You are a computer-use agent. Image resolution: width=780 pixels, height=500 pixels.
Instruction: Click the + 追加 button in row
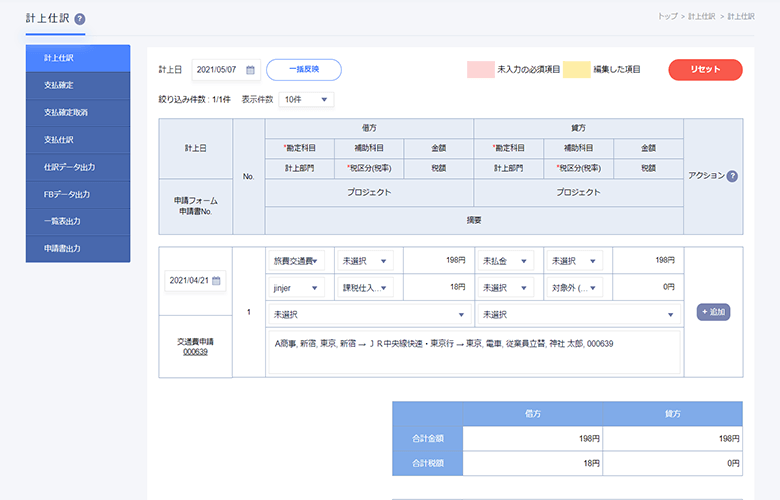(713, 312)
